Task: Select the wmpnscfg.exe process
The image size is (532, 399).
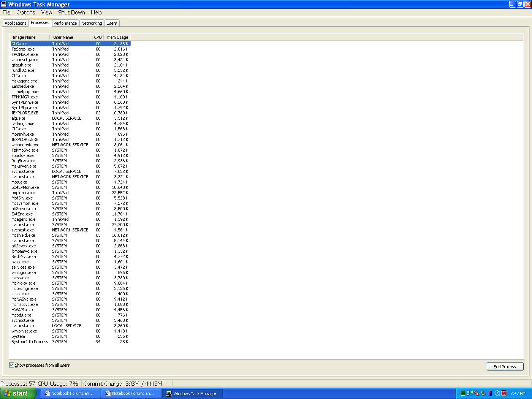Action: 71,60
